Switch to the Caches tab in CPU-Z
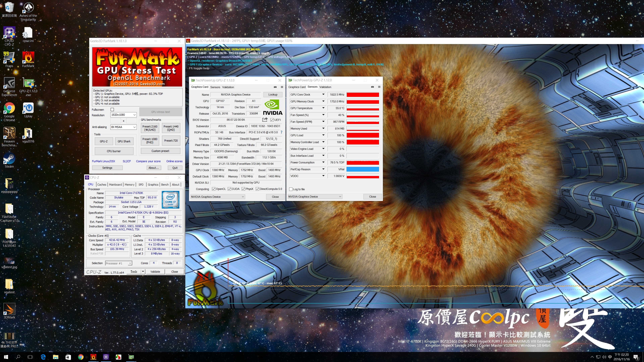 pos(102,185)
